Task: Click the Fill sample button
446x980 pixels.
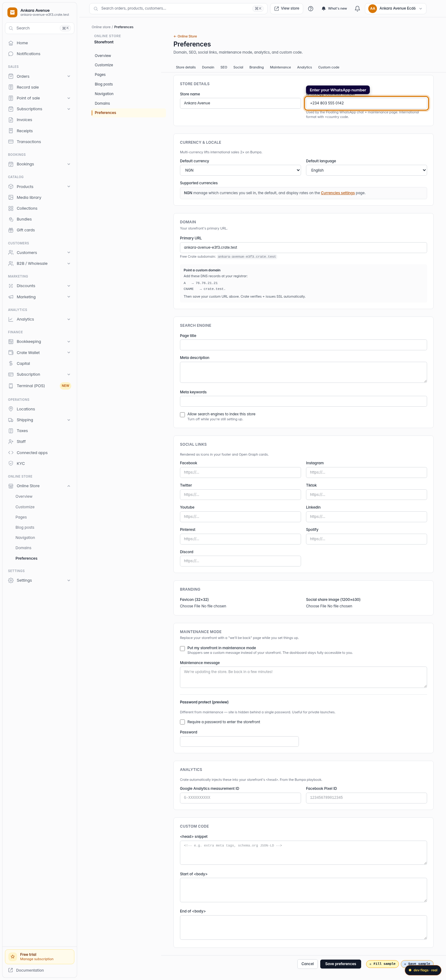Action: coord(383,964)
